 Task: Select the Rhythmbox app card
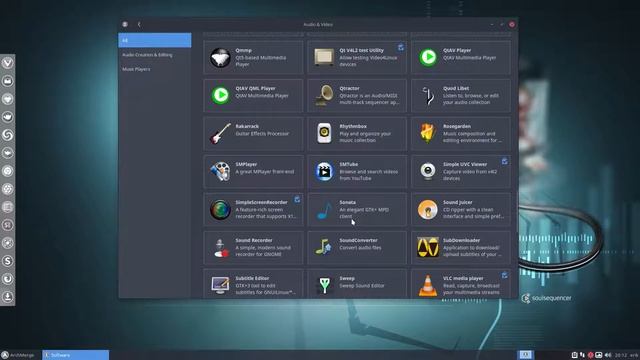tap(357, 133)
